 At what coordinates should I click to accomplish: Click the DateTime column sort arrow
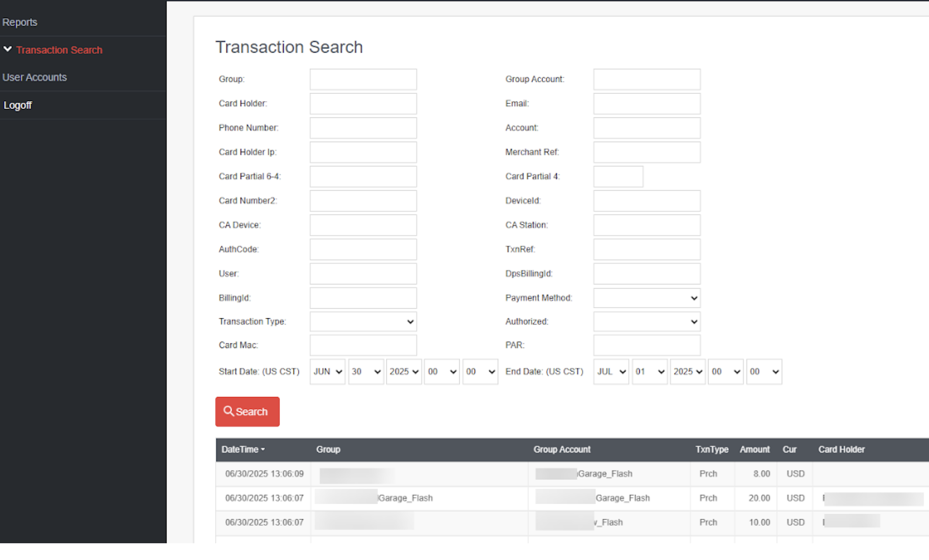(263, 450)
